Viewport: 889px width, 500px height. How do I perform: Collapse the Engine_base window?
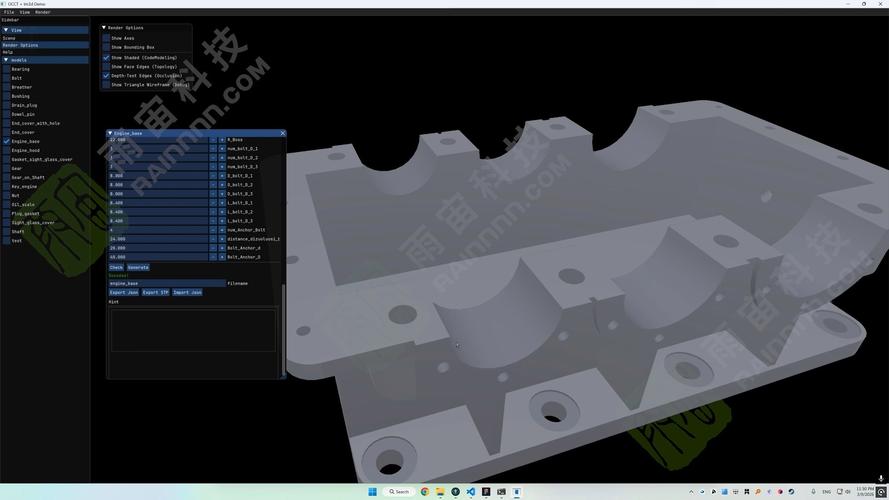(110, 133)
